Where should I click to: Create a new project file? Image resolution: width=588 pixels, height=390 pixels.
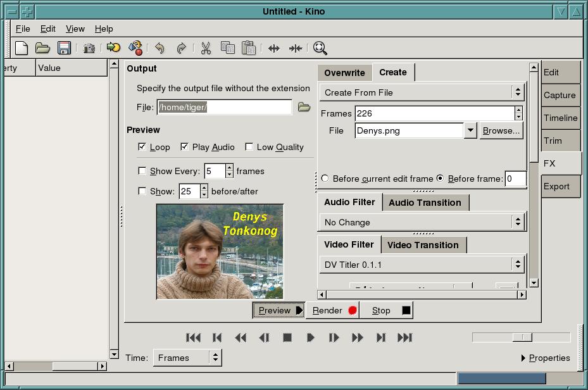22,48
